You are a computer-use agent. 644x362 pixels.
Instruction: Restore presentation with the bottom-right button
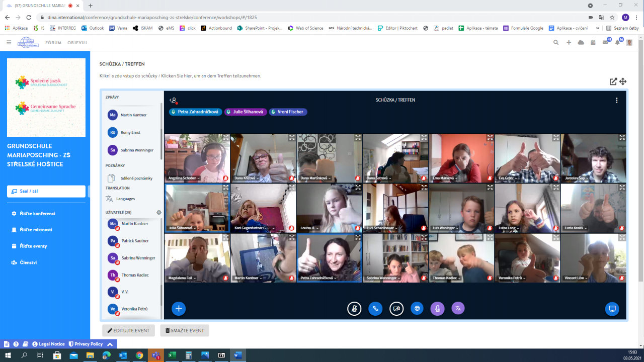pos(612,309)
